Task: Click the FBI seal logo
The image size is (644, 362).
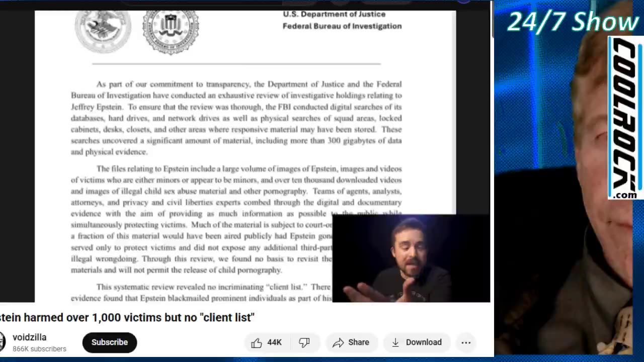Action: pyautogui.click(x=171, y=31)
